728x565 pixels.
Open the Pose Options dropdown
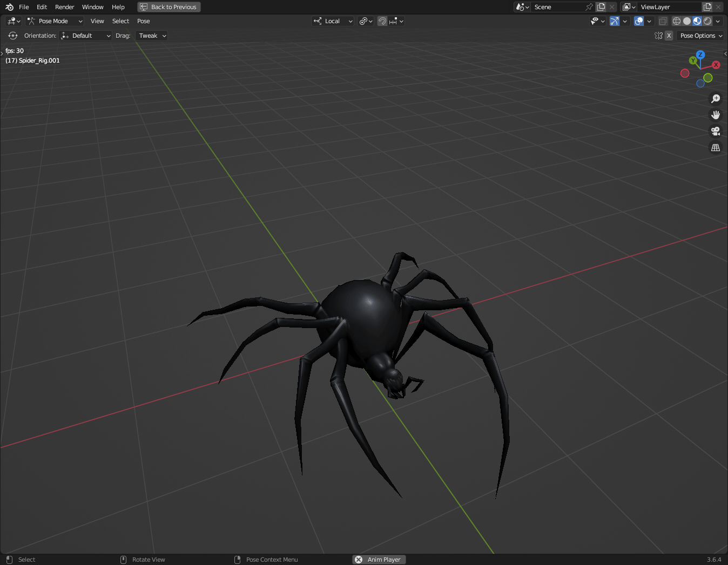700,36
